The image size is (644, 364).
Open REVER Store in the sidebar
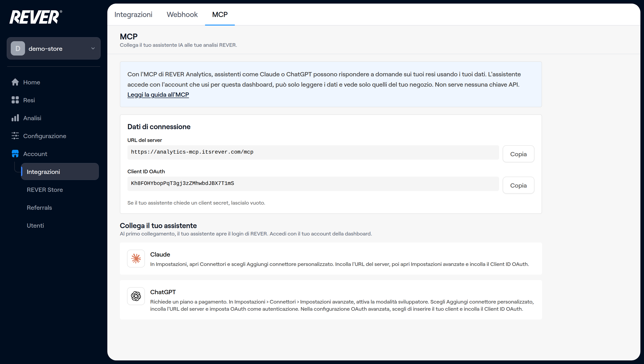point(45,190)
